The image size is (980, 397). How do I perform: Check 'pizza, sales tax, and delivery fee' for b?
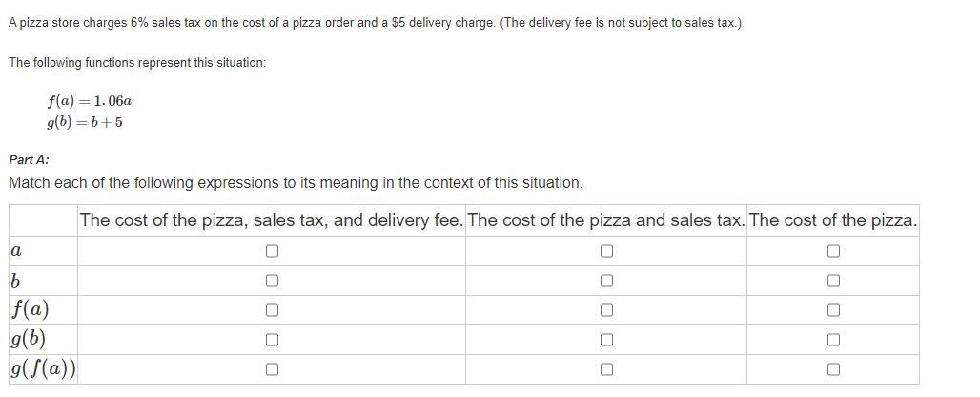pos(272,281)
